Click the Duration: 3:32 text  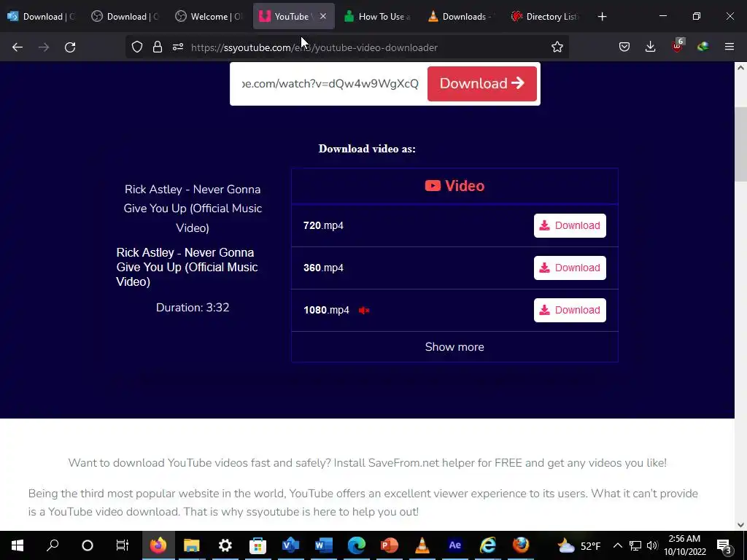click(193, 308)
